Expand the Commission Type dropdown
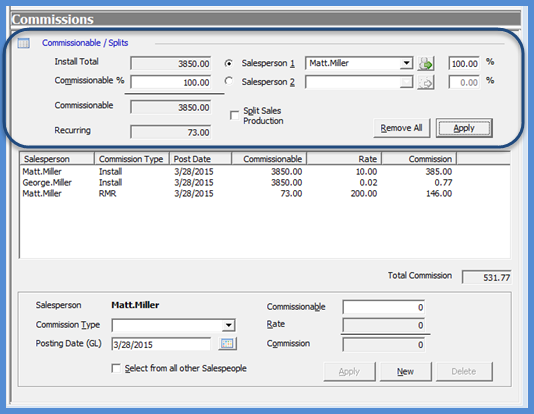The height and width of the screenshot is (414, 534). click(x=229, y=325)
